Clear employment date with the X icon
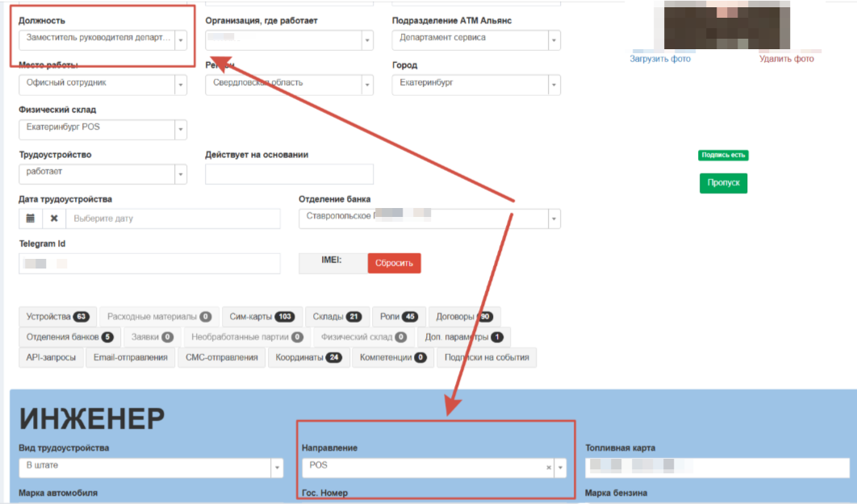857x504 pixels. 54,219
